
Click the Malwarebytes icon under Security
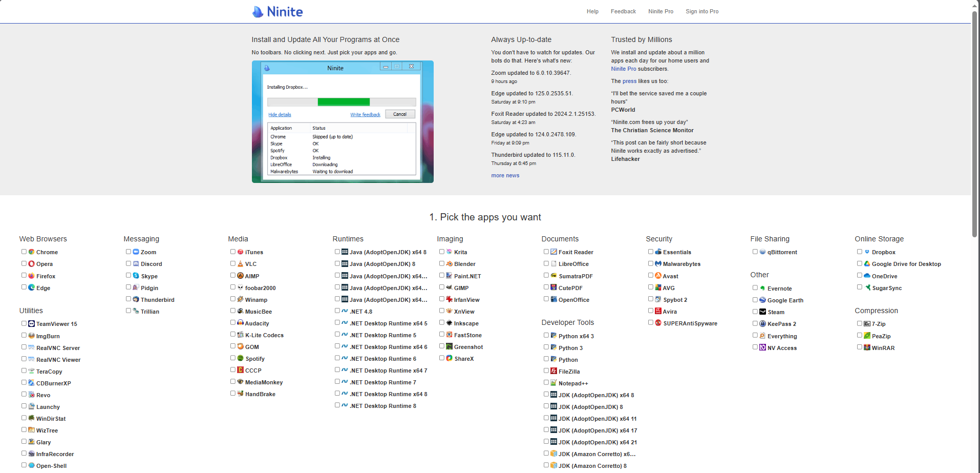click(658, 264)
